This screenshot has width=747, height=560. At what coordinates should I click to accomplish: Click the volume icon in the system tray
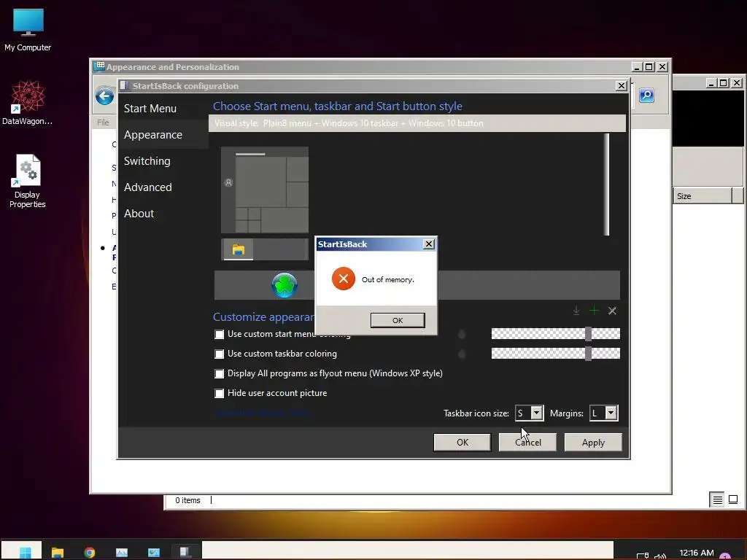[660, 556]
